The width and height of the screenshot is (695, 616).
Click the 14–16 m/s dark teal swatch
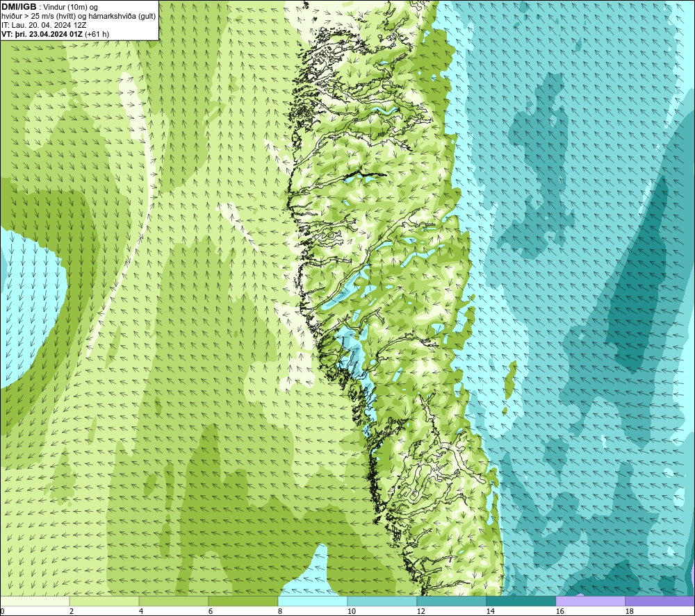[521, 601]
